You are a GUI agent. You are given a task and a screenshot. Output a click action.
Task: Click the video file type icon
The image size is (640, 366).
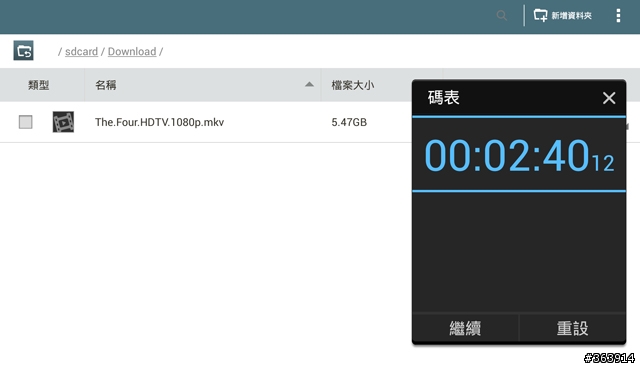[63, 122]
